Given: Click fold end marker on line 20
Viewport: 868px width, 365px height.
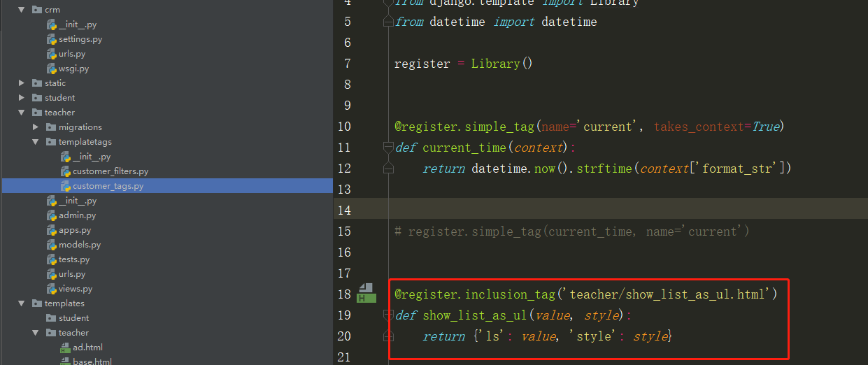Looking at the screenshot, I should [388, 336].
